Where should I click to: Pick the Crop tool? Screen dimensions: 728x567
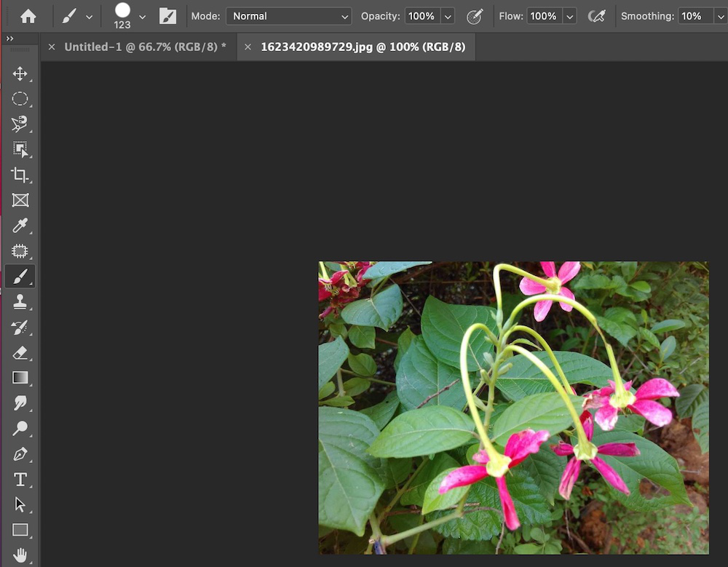tap(20, 175)
